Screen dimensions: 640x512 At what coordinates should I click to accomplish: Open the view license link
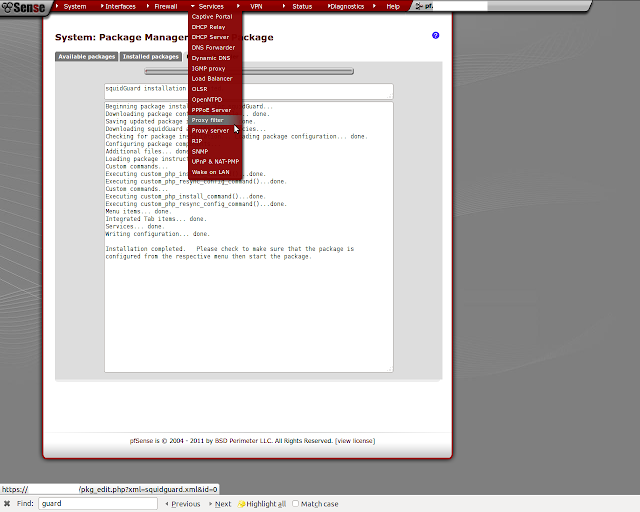click(356, 441)
